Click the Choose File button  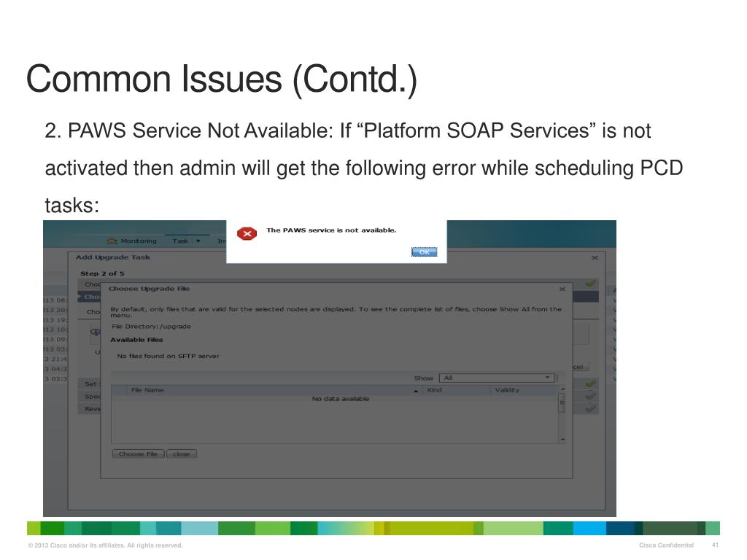click(x=138, y=454)
